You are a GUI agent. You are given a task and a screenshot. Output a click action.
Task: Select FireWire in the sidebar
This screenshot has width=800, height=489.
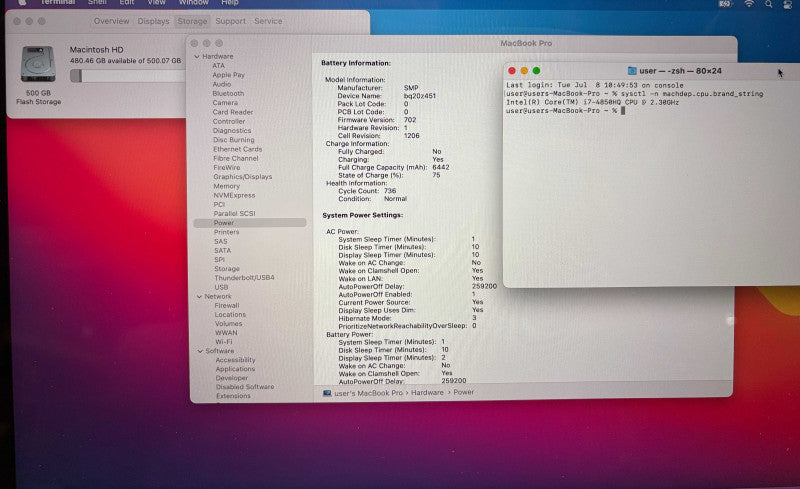tap(227, 167)
